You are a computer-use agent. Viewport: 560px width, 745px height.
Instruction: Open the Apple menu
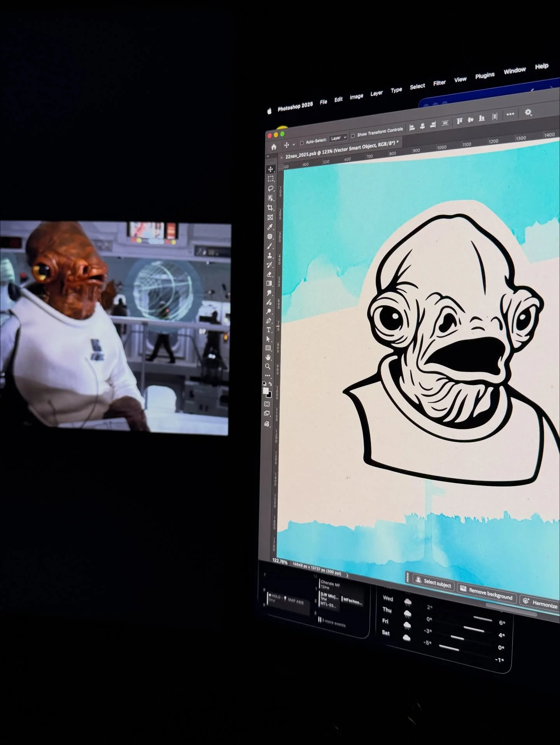tap(269, 111)
